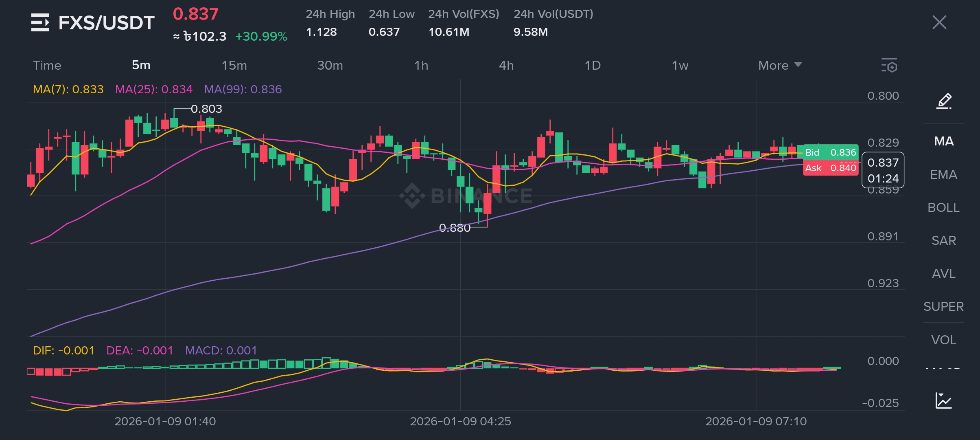
Task: Enable the EMA indicator
Action: [x=943, y=174]
